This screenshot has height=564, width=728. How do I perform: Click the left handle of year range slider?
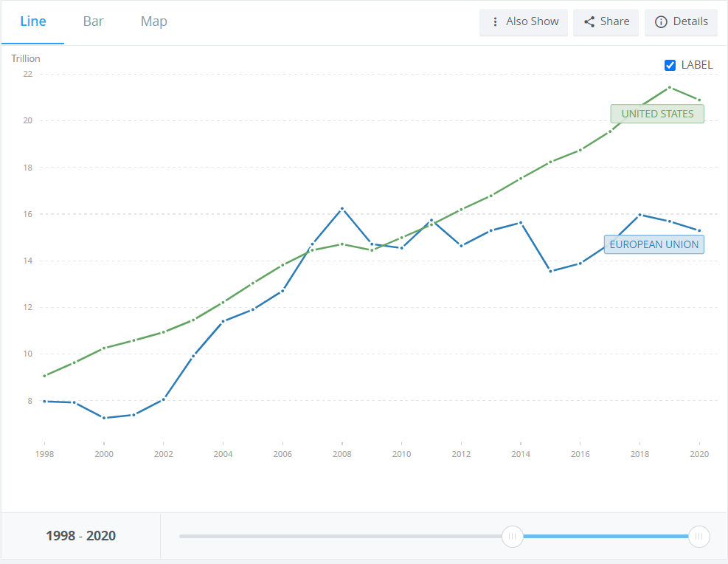tap(512, 536)
